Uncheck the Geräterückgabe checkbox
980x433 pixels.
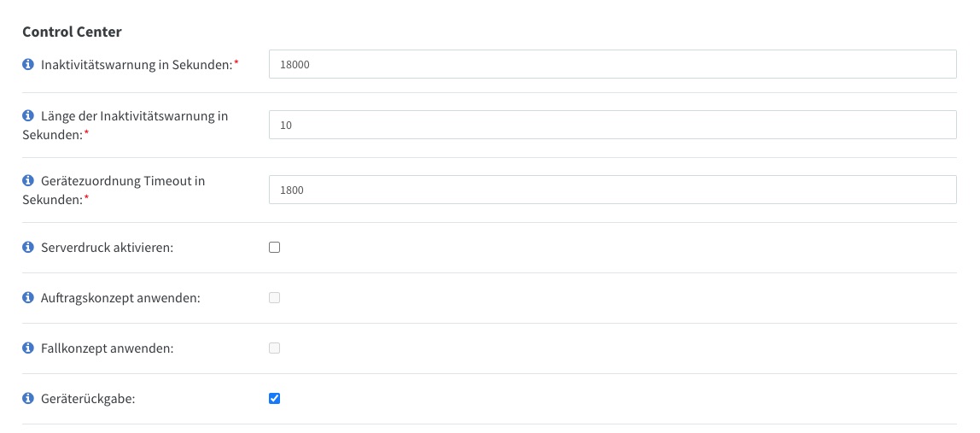click(x=274, y=399)
